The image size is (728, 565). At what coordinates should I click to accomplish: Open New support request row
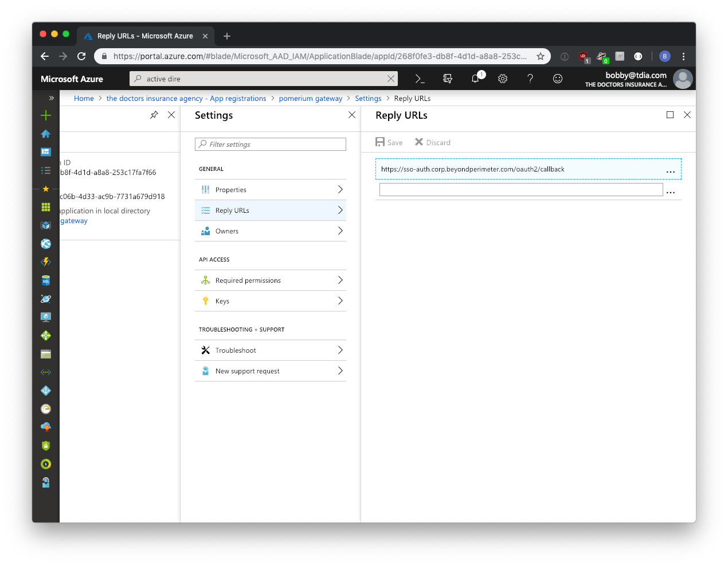click(x=271, y=371)
